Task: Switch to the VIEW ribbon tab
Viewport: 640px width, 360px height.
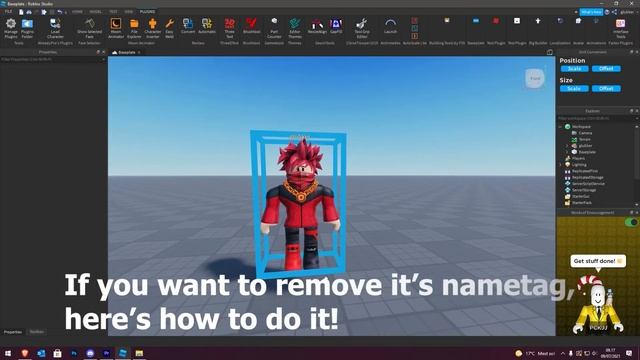Action: point(129,12)
